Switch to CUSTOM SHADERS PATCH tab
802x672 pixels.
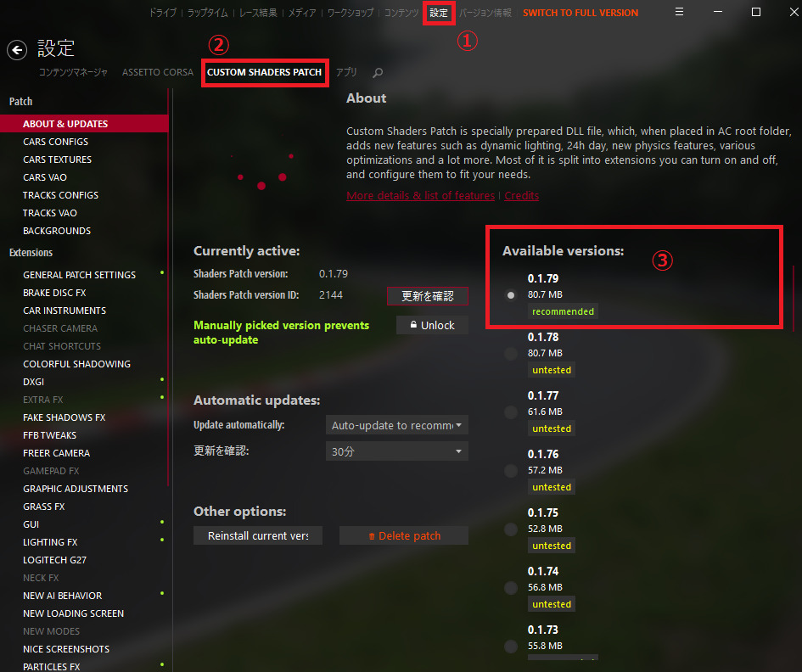[265, 72]
